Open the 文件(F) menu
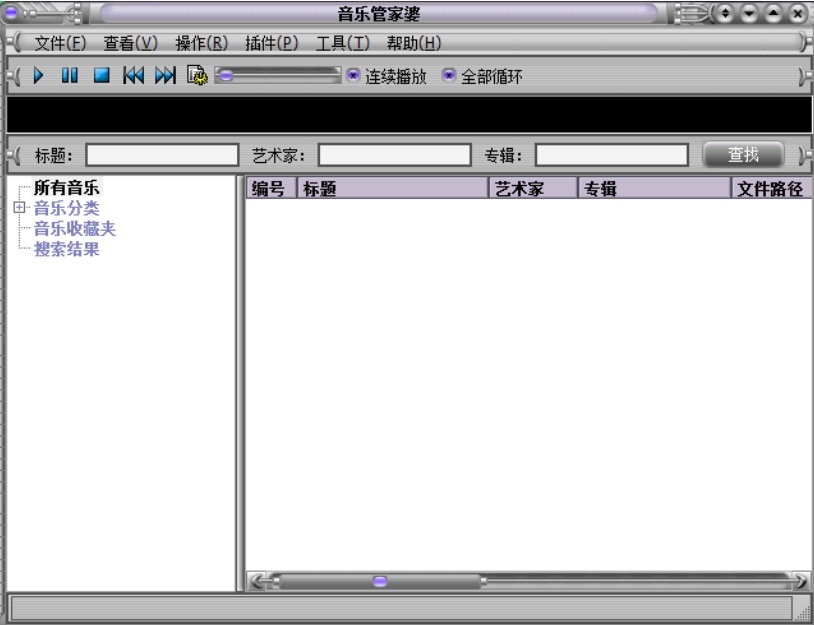 coord(60,43)
